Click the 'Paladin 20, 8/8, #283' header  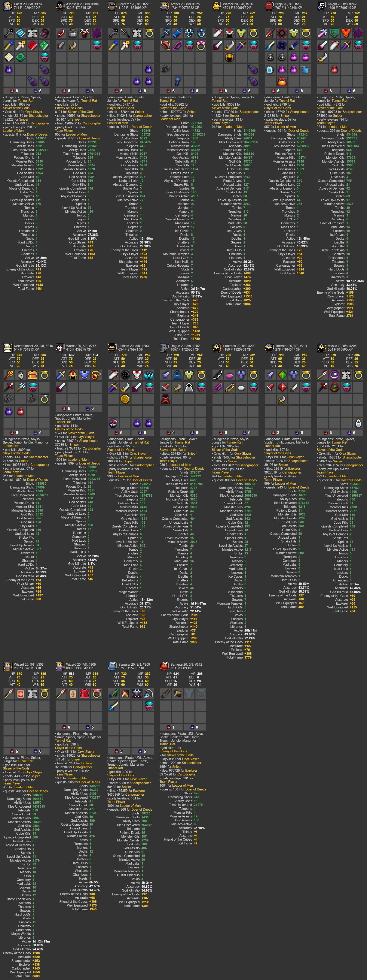pyautogui.click(x=134, y=346)
